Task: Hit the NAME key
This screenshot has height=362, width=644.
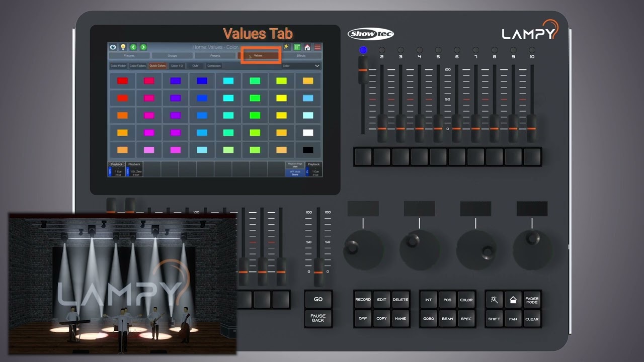Action: (x=400, y=319)
